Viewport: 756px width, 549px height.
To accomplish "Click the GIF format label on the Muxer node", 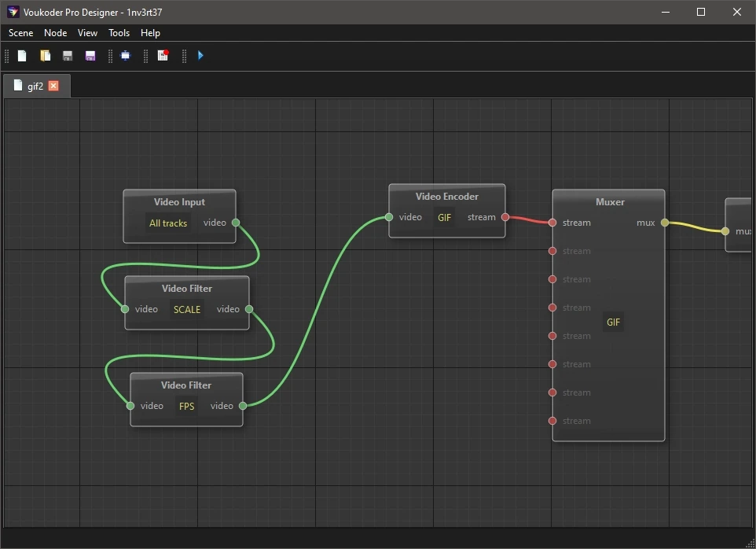I will (x=613, y=322).
